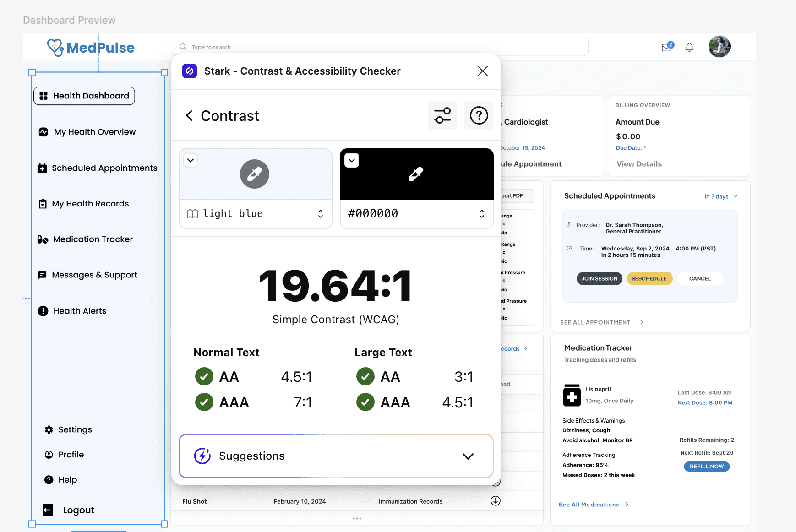Image resolution: width=796 pixels, height=532 pixels.
Task: Click the light blue color swatch area
Action: tap(256, 174)
